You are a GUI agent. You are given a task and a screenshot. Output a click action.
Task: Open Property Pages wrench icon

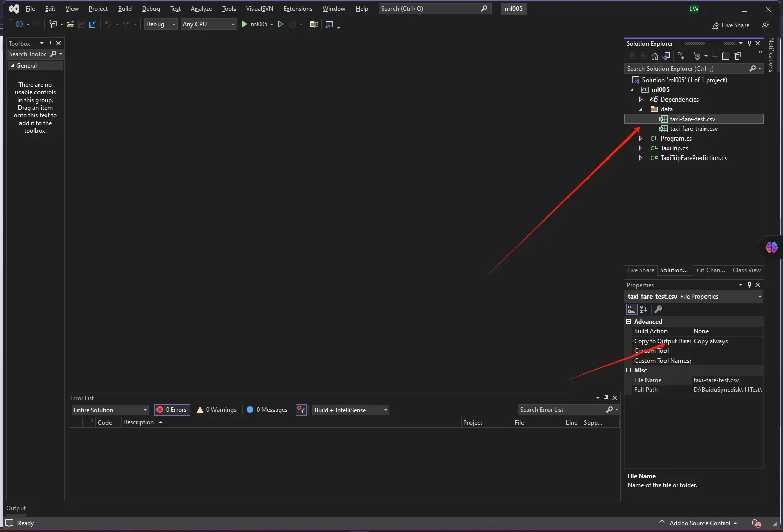[x=658, y=309]
